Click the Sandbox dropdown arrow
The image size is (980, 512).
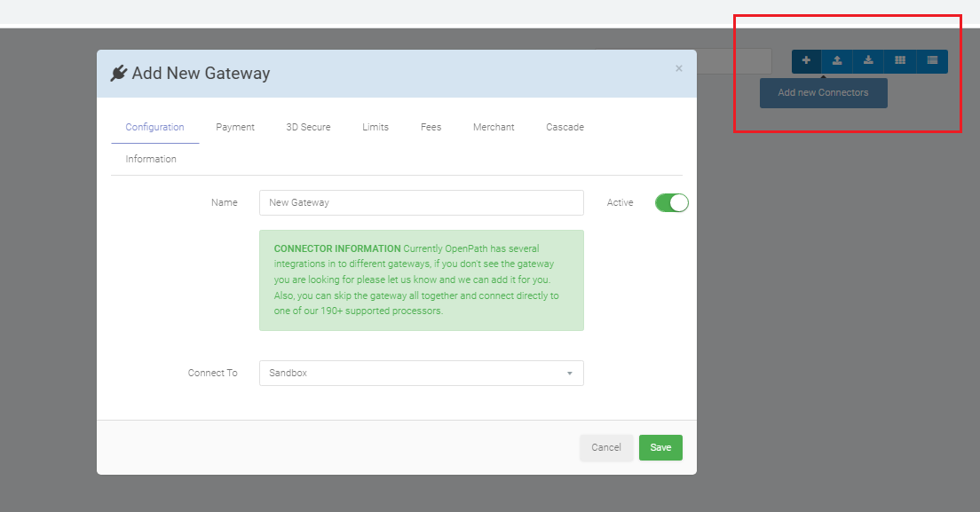(x=569, y=374)
